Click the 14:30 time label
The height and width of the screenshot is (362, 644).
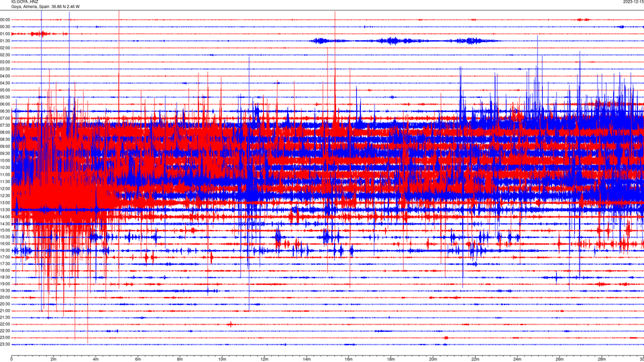coord(5,224)
